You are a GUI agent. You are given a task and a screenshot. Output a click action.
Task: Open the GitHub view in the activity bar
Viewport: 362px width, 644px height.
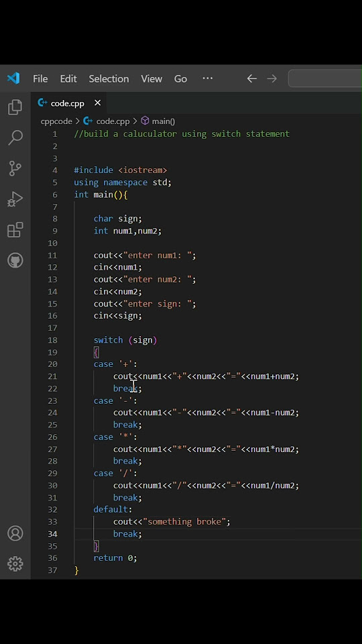15,260
